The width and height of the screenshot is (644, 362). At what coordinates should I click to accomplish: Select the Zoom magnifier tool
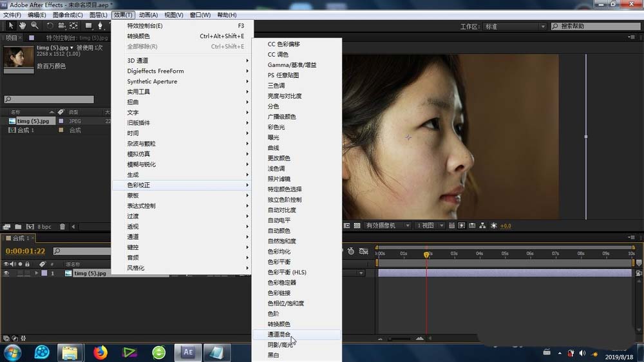click(x=35, y=26)
